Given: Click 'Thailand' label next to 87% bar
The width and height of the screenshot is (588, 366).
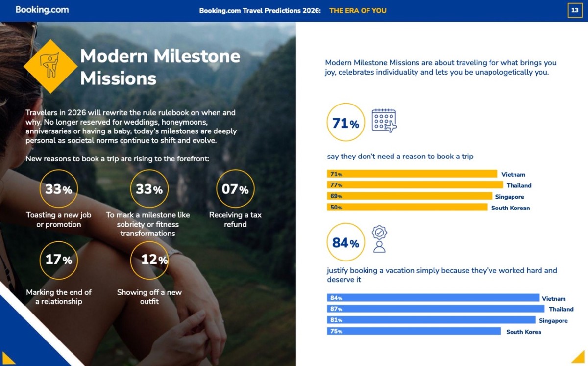Looking at the screenshot, I should point(561,309).
